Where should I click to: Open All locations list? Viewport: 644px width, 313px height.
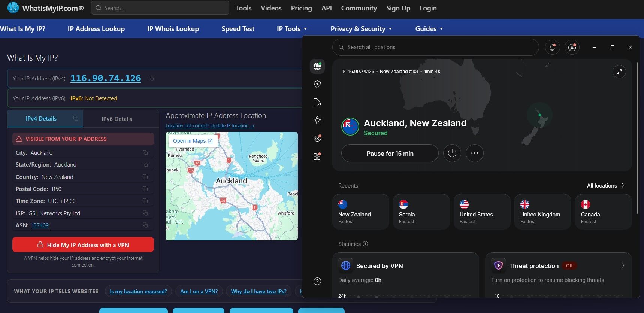point(606,186)
